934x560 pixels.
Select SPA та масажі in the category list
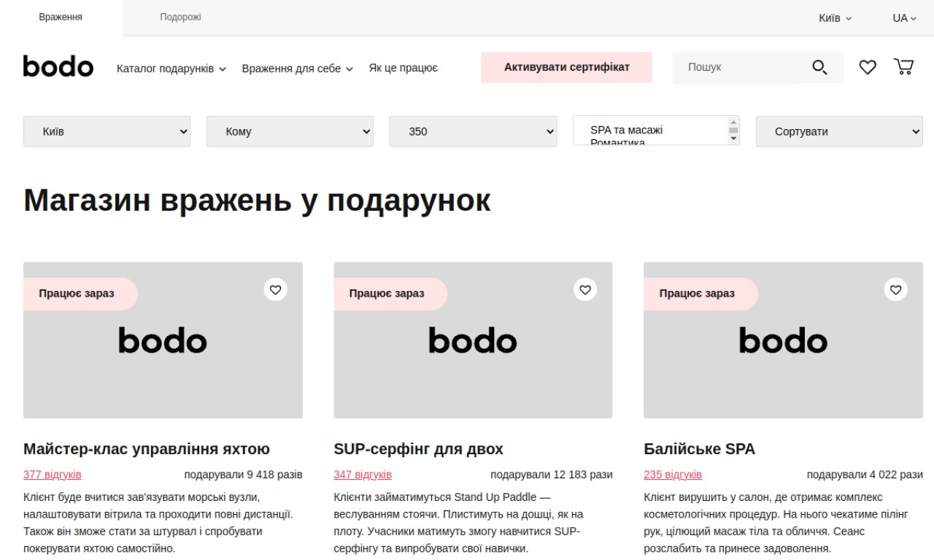pos(626,130)
